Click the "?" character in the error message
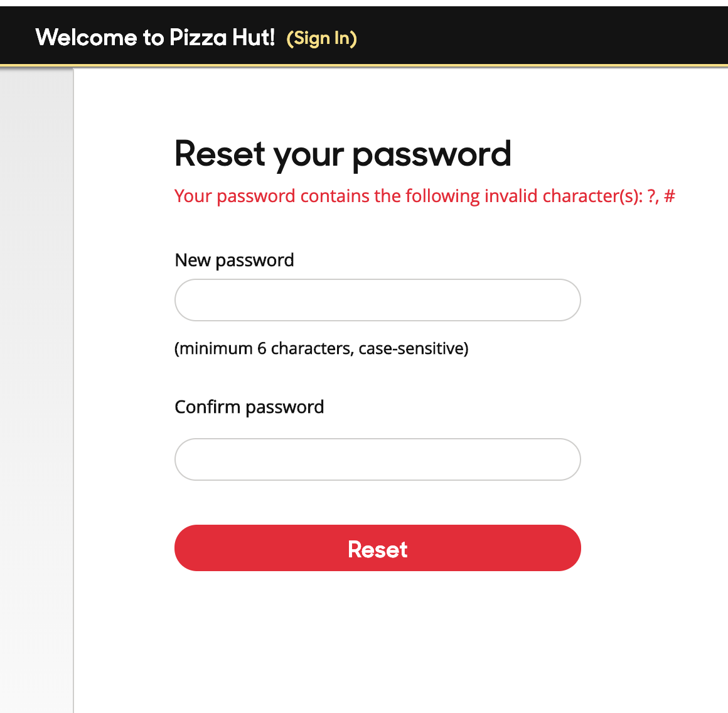This screenshot has width=728, height=713. [651, 196]
